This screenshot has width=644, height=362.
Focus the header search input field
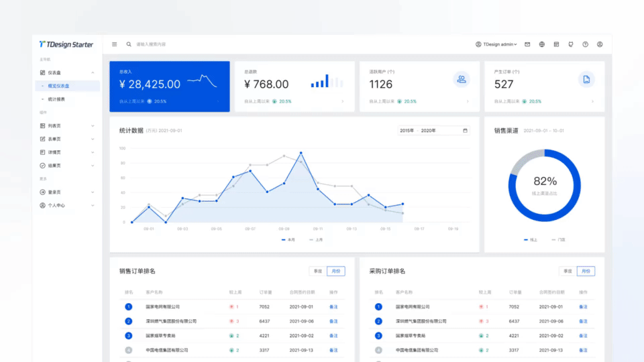[151, 44]
